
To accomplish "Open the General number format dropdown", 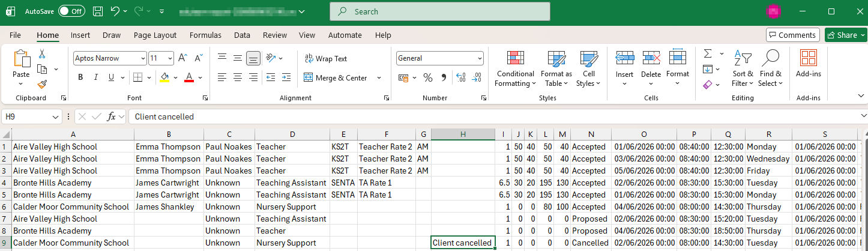I will pyautogui.click(x=479, y=58).
